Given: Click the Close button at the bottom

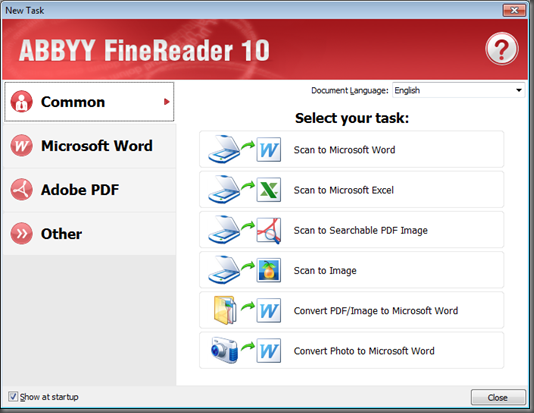Looking at the screenshot, I should [498, 397].
